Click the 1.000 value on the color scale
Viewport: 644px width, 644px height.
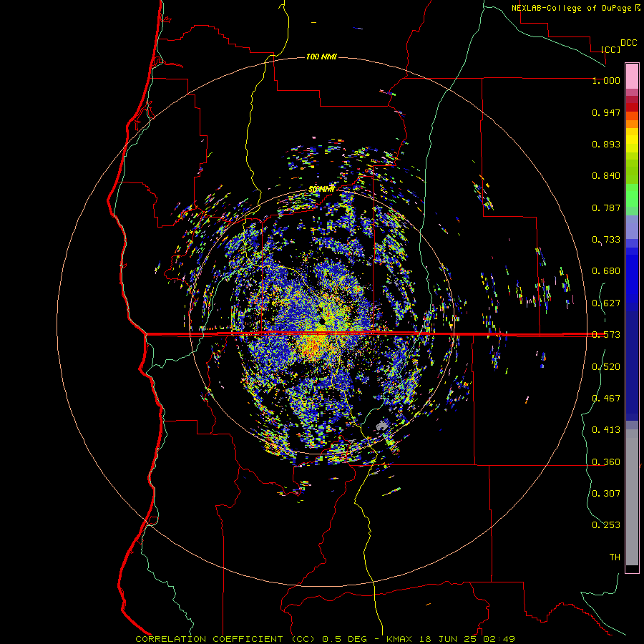point(606,80)
